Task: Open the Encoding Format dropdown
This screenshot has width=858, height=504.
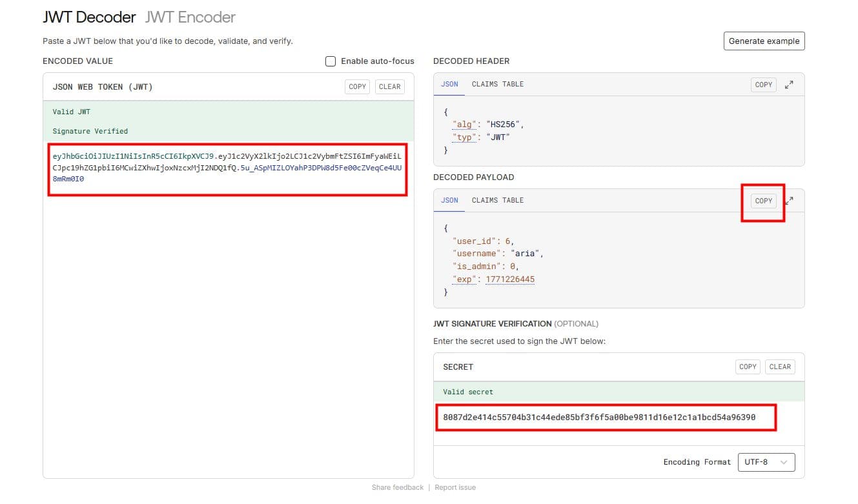Action: pos(766,462)
